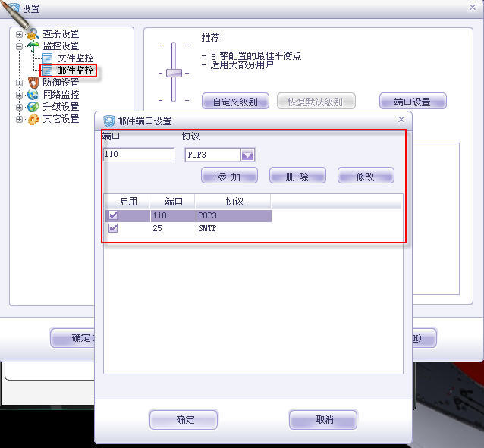Image resolution: width=484 pixels, height=448 pixels.
Task: Select 其它设置 in the tree
Action: [61, 119]
